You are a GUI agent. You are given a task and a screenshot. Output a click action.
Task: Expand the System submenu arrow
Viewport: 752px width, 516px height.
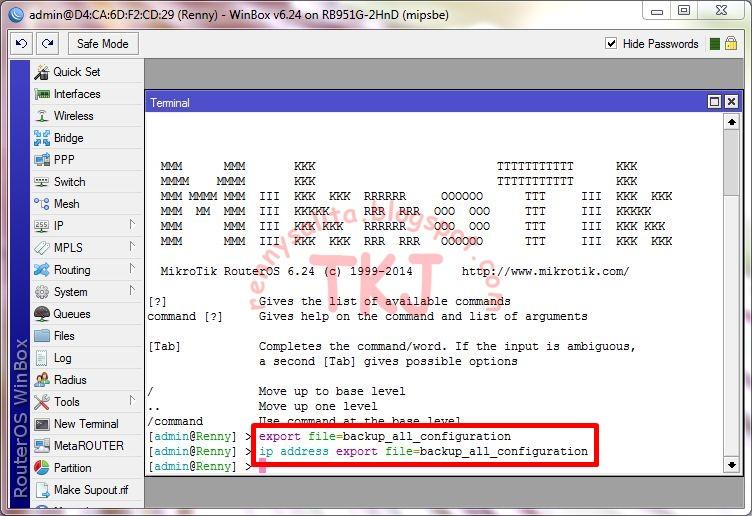(x=132, y=291)
